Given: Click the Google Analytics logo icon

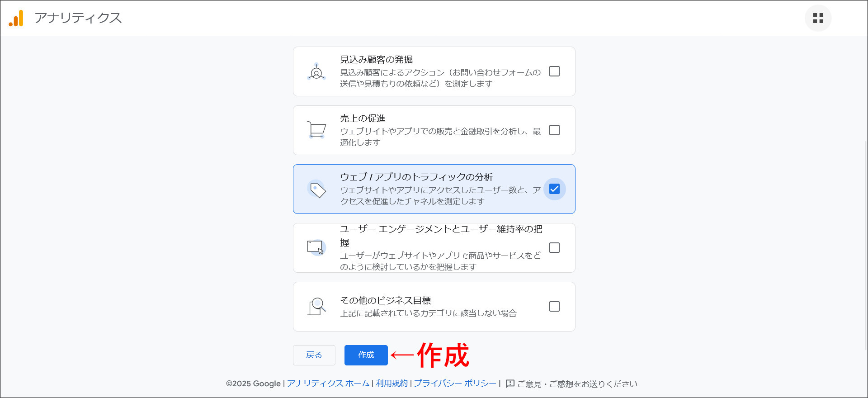Looking at the screenshot, I should 16,18.
